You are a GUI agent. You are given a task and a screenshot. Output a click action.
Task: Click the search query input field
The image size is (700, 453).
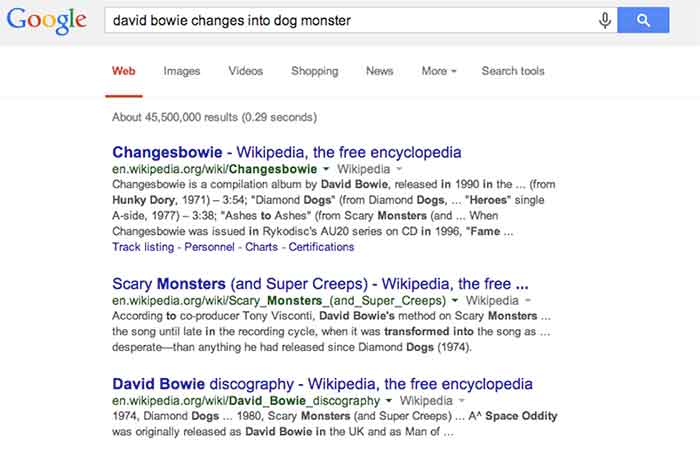click(350, 20)
